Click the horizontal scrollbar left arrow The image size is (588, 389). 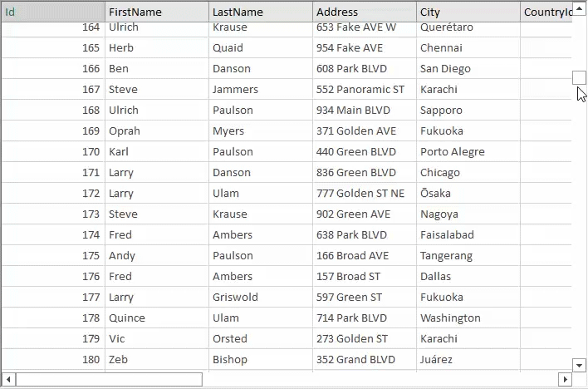click(8, 379)
